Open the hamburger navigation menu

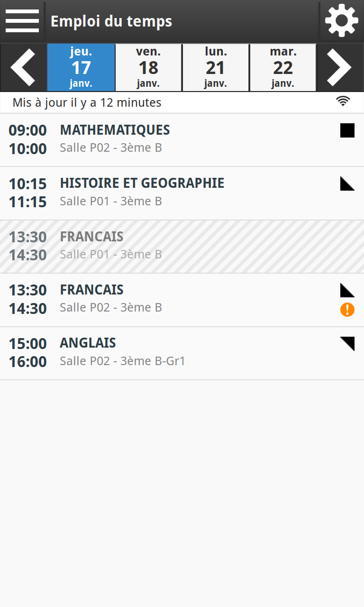click(22, 21)
